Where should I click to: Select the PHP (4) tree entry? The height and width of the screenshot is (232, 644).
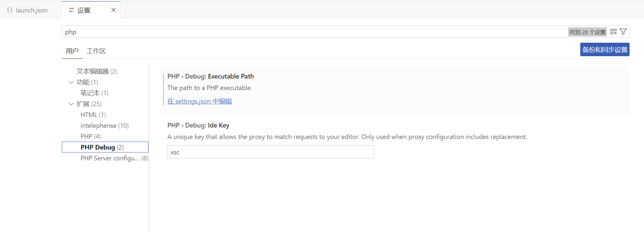pyautogui.click(x=91, y=136)
